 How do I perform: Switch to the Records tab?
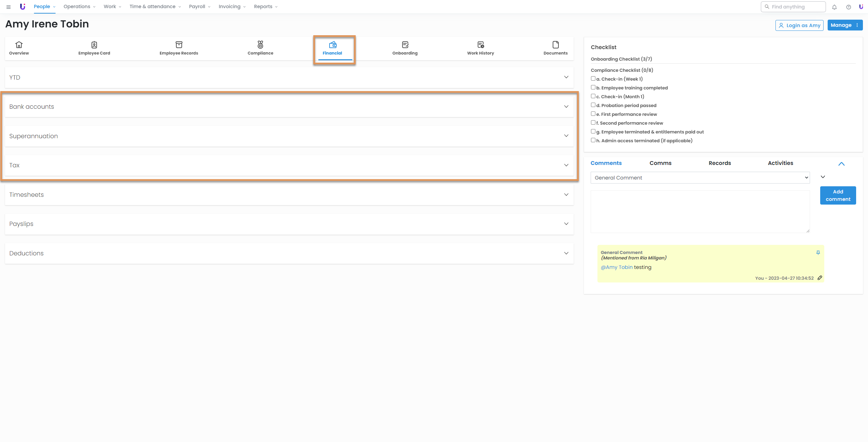pos(719,163)
